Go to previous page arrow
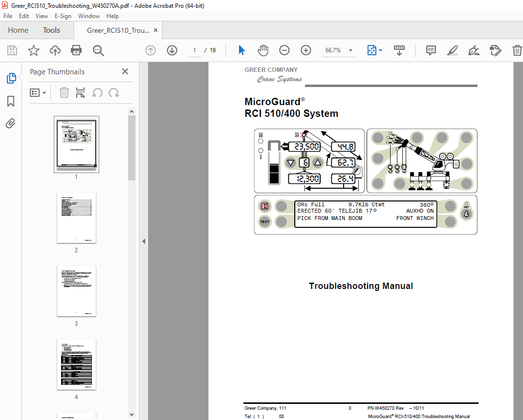This screenshot has width=523, height=420. (151, 50)
